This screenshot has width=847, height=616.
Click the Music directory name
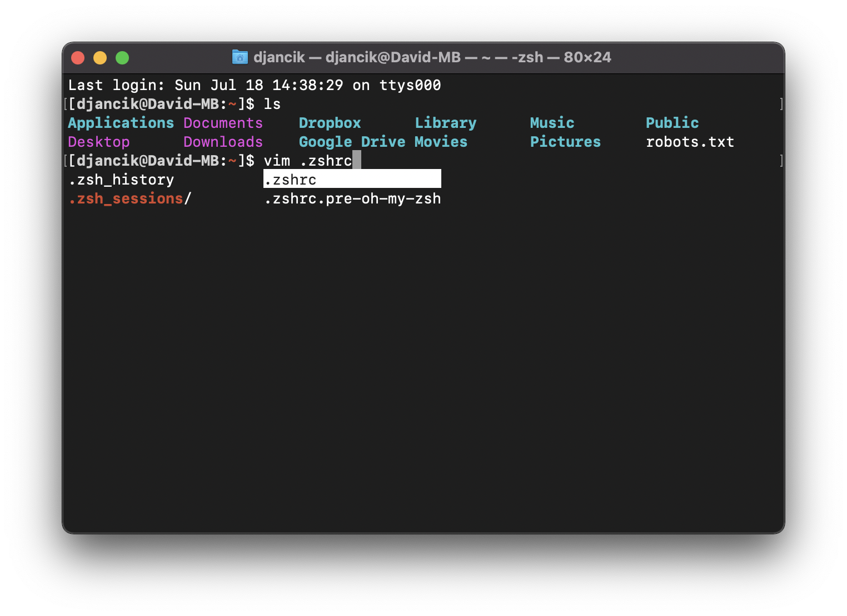point(552,123)
